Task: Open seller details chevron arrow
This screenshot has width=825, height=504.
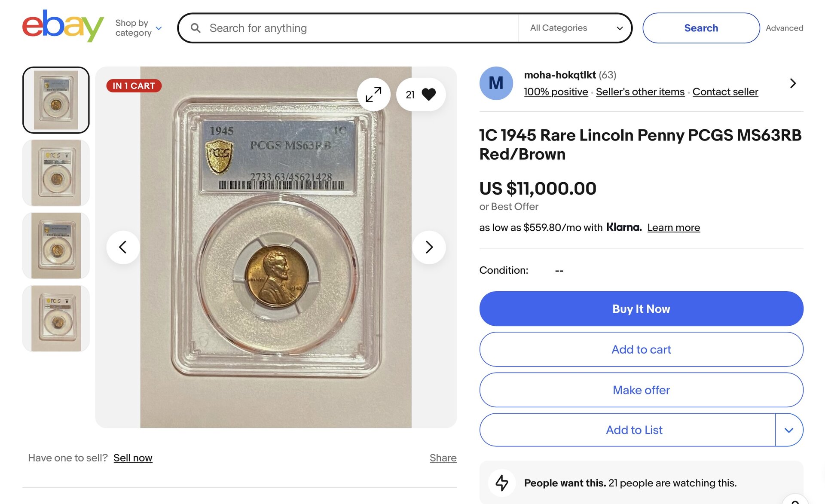Action: (x=793, y=83)
